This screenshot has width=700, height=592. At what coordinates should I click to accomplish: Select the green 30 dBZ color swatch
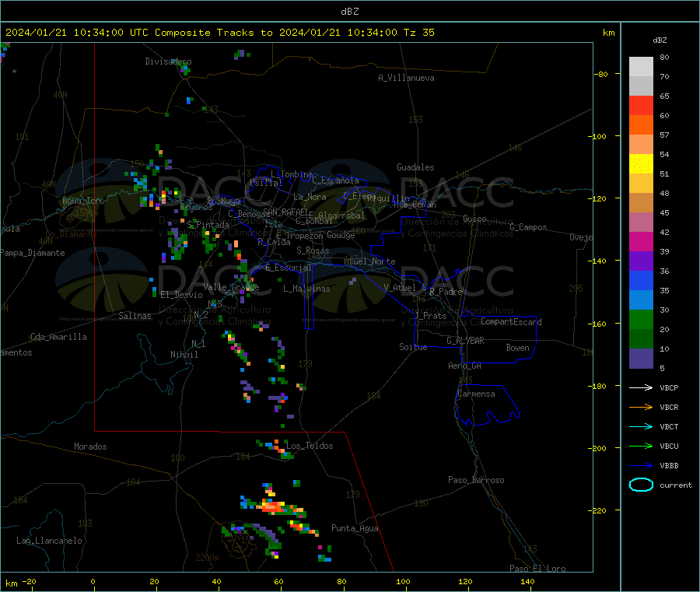coord(641,319)
